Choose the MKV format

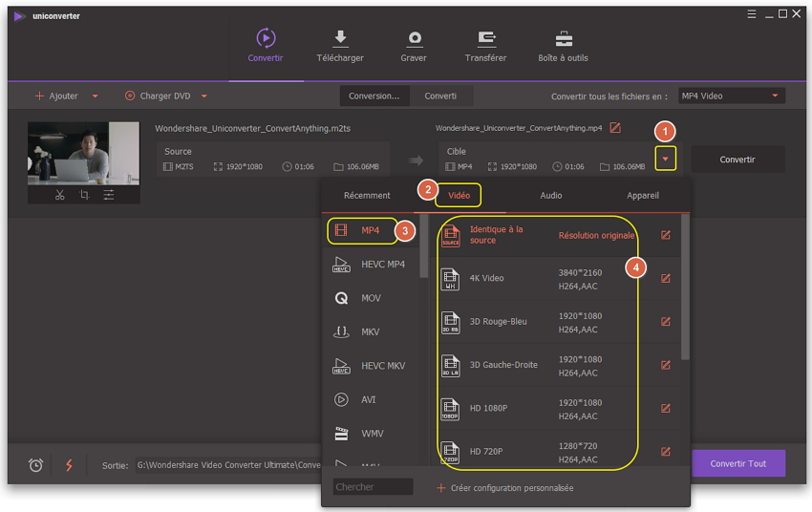click(x=371, y=331)
